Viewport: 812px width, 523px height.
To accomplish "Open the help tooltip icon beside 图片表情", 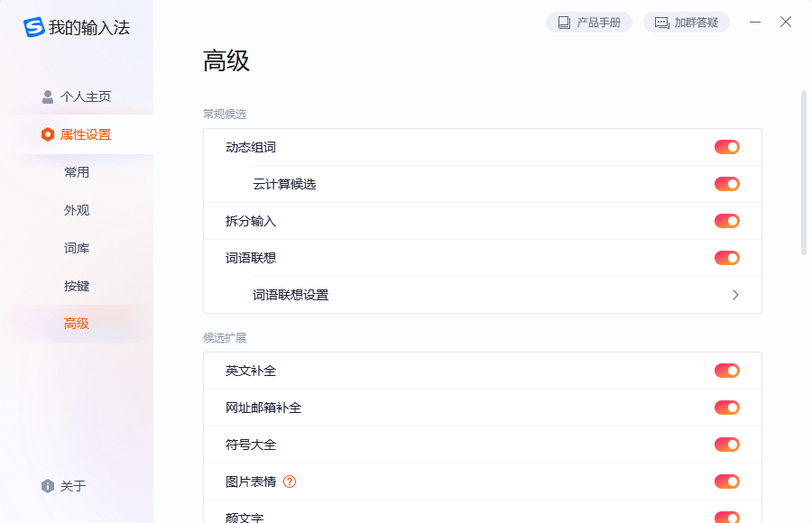I will (289, 482).
